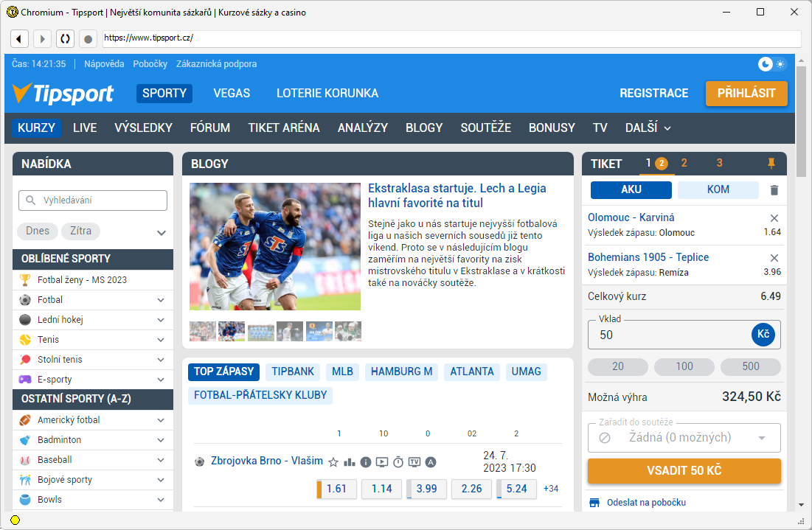The image size is (812, 530).
Task: Select the MLB tab
Action: click(342, 372)
